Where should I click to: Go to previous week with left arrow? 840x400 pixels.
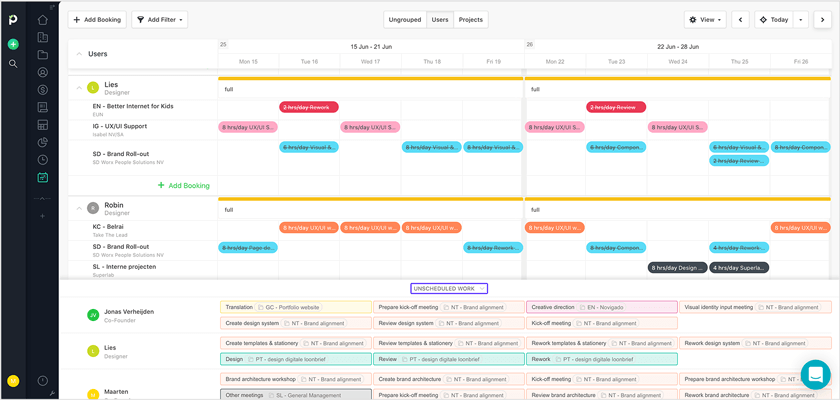[740, 20]
